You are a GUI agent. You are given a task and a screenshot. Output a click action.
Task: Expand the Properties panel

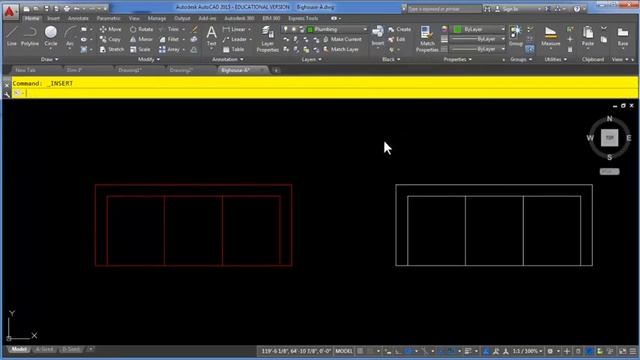point(458,60)
